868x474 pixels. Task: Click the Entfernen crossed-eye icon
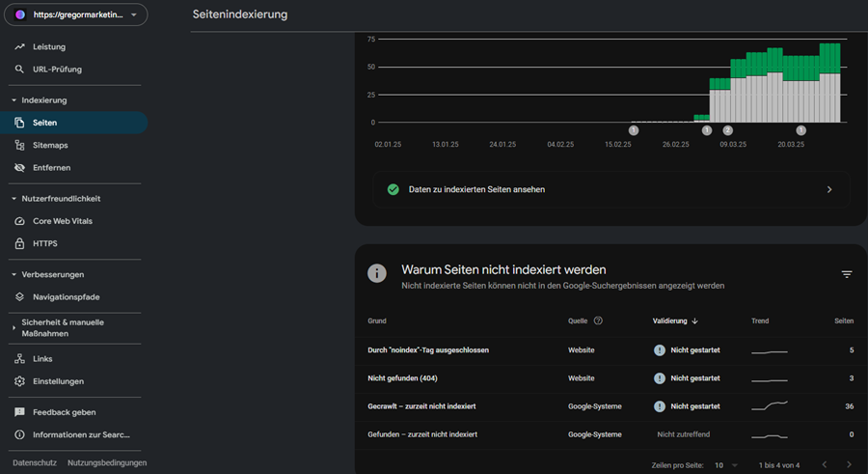point(19,167)
